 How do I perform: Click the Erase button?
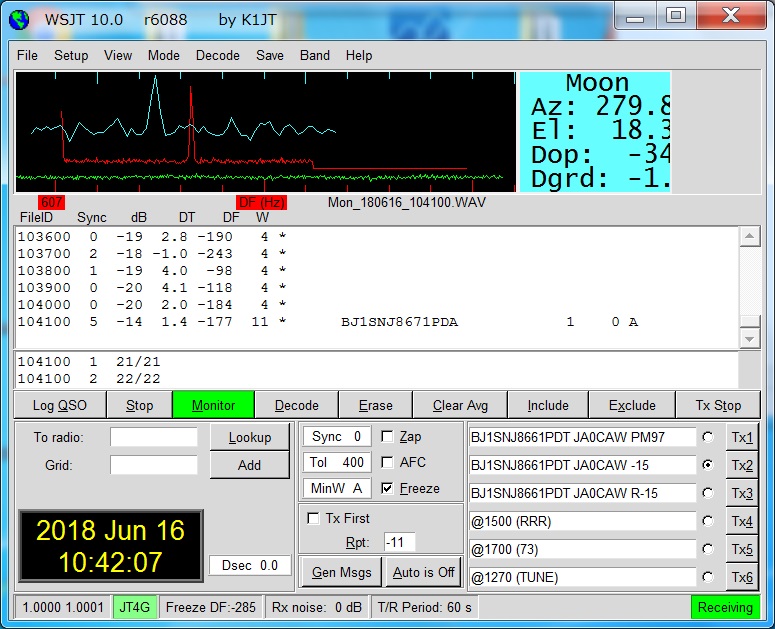coord(376,405)
